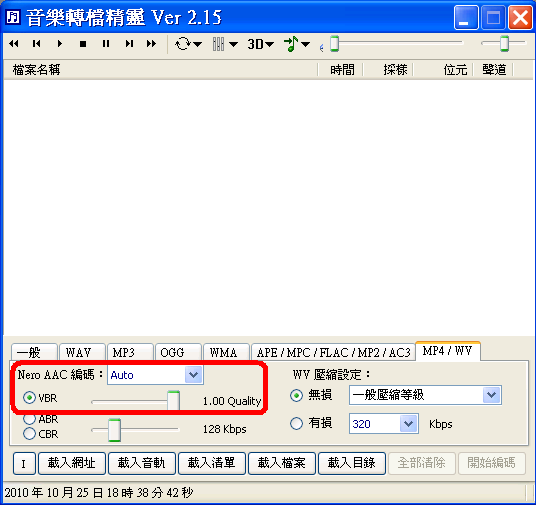Click the stop playback icon
Viewport: 536px width, 505px height.
[x=83, y=44]
